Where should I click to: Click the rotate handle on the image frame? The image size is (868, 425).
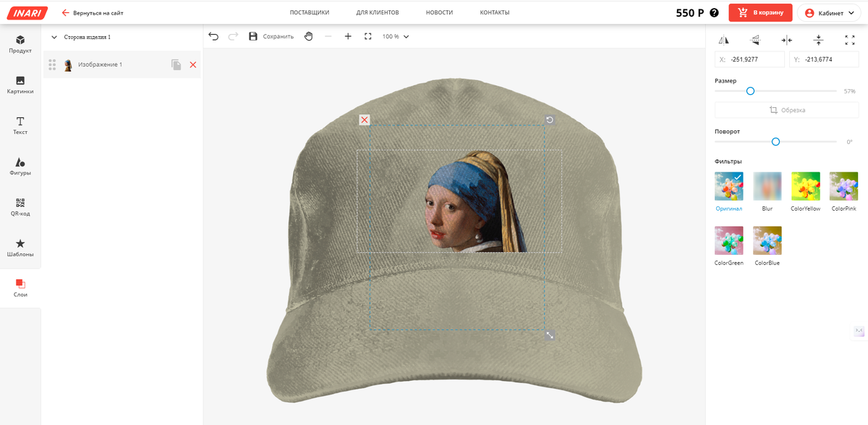tap(550, 119)
